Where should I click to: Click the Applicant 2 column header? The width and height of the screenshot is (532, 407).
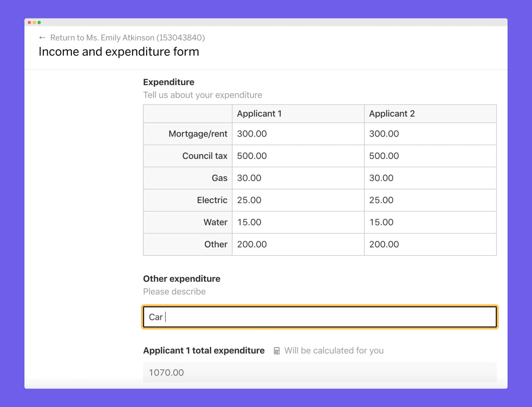click(x=392, y=113)
